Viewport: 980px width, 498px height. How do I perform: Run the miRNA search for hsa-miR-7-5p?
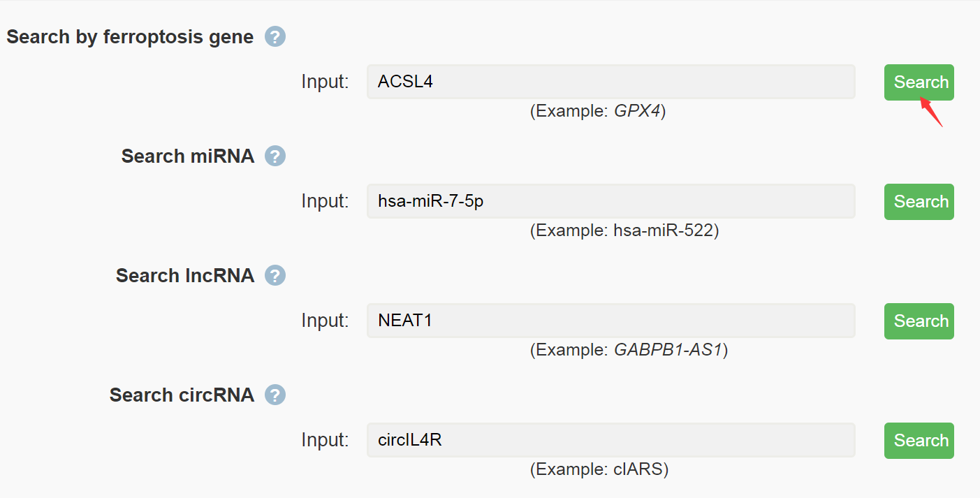tap(919, 202)
